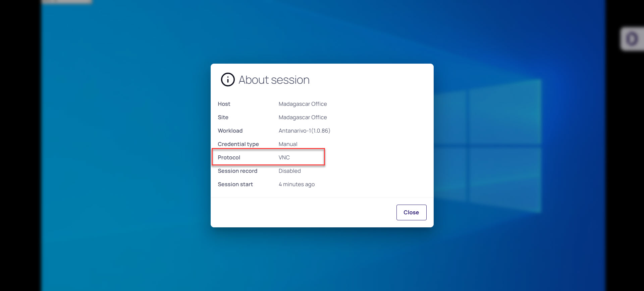Viewport: 644px width, 291px height.
Task: Click the blurred session menu icon at right edge
Action: tap(632, 39)
